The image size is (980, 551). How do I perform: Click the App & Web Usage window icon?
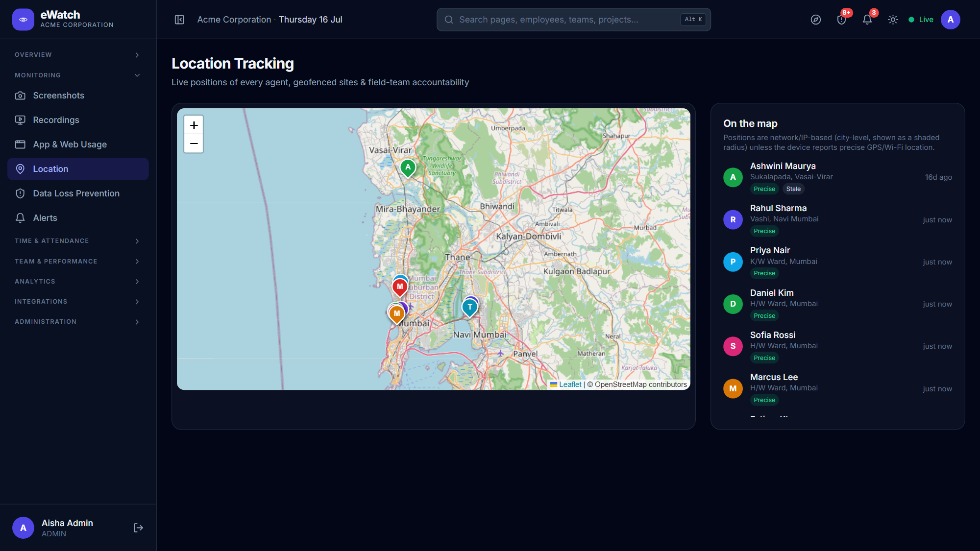pyautogui.click(x=20, y=144)
